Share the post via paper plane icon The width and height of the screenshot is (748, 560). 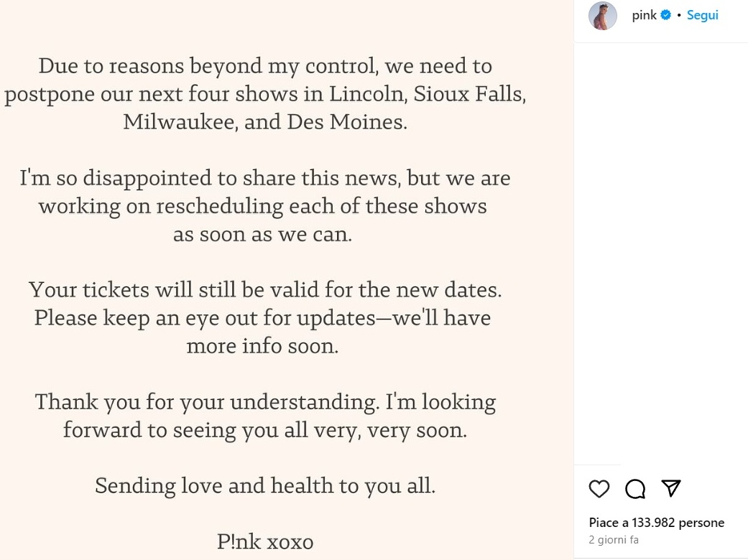point(670,488)
